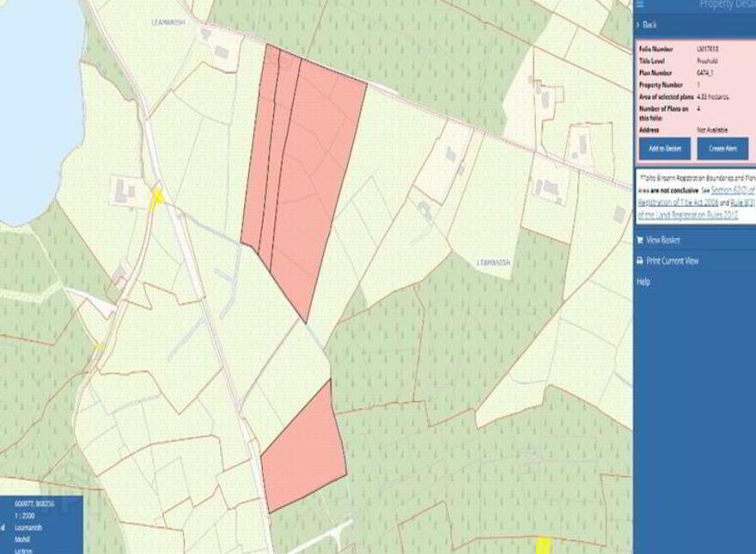Viewport: 756px width, 554px height.
Task: Click the View Basket cart icon
Action: click(x=640, y=240)
